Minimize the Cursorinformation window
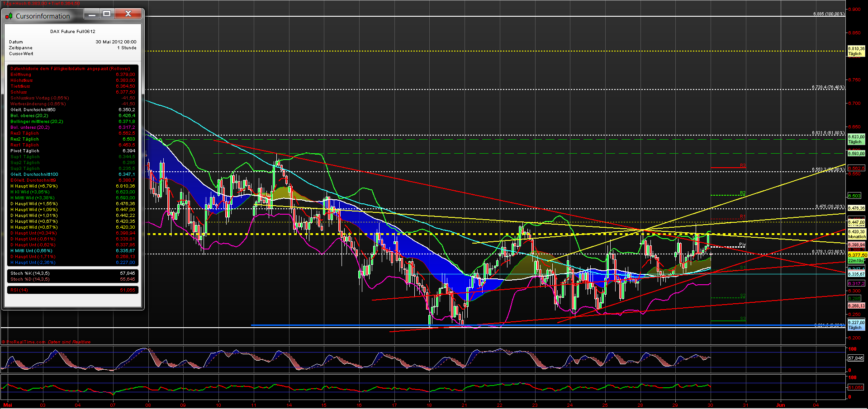868x409 pixels. 92,14
